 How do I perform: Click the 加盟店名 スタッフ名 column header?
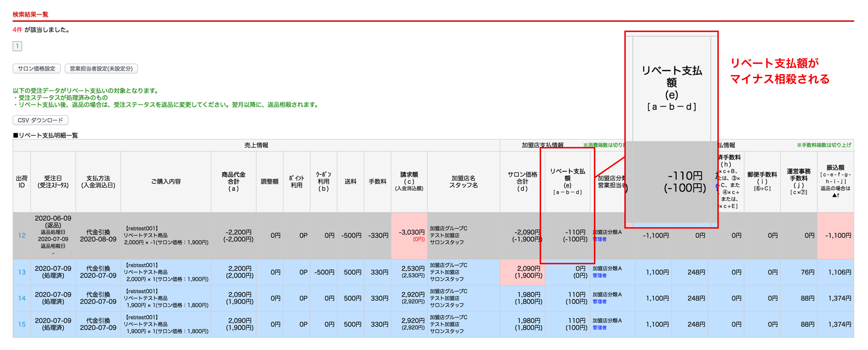click(463, 182)
